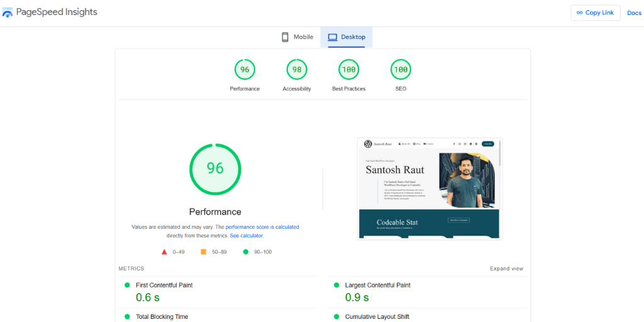The image size is (644, 322).
Task: Click the Copy Link button
Action: point(596,13)
